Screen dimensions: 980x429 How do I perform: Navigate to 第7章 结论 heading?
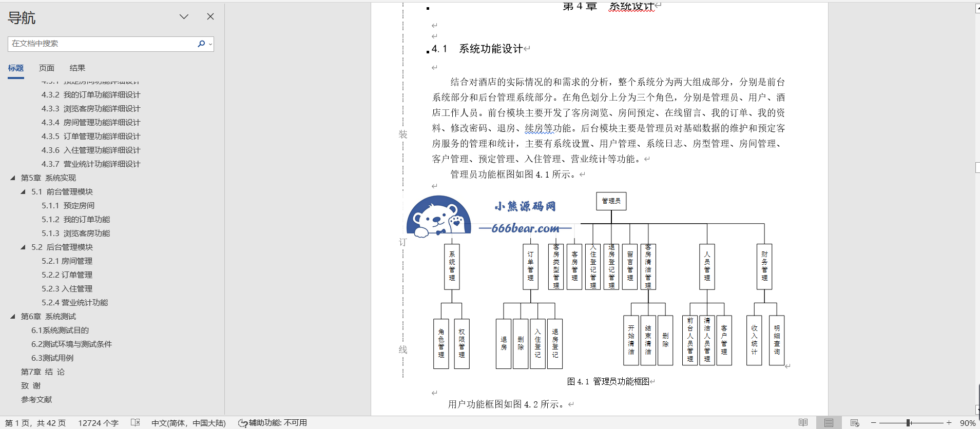pos(43,372)
